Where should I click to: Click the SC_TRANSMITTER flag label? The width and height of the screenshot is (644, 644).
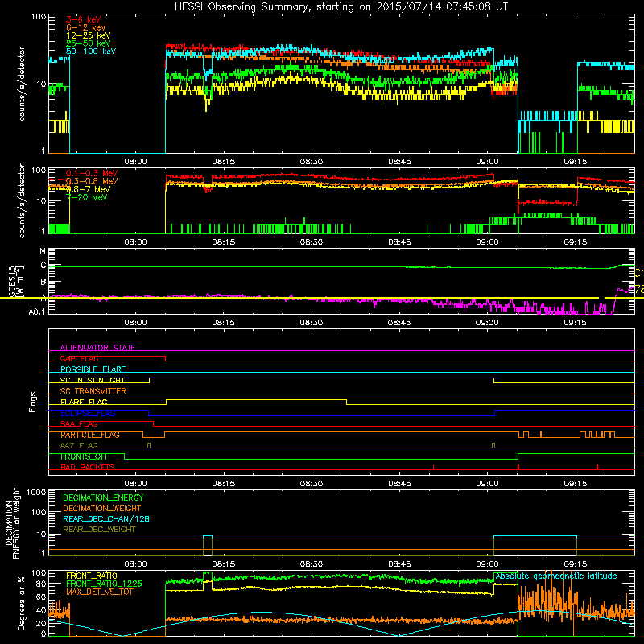point(93,391)
